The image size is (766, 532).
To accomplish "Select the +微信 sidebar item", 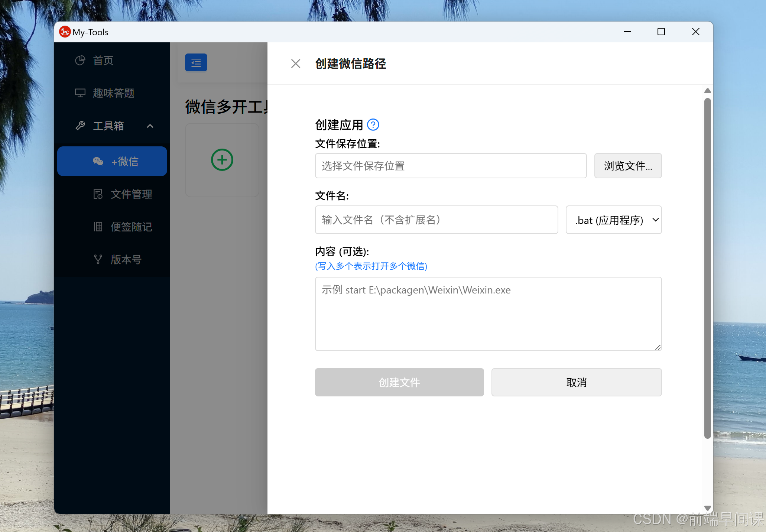I will (112, 161).
